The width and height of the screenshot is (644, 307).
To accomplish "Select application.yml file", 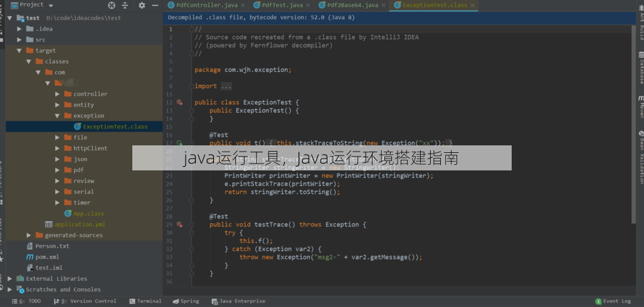I will point(76,224).
